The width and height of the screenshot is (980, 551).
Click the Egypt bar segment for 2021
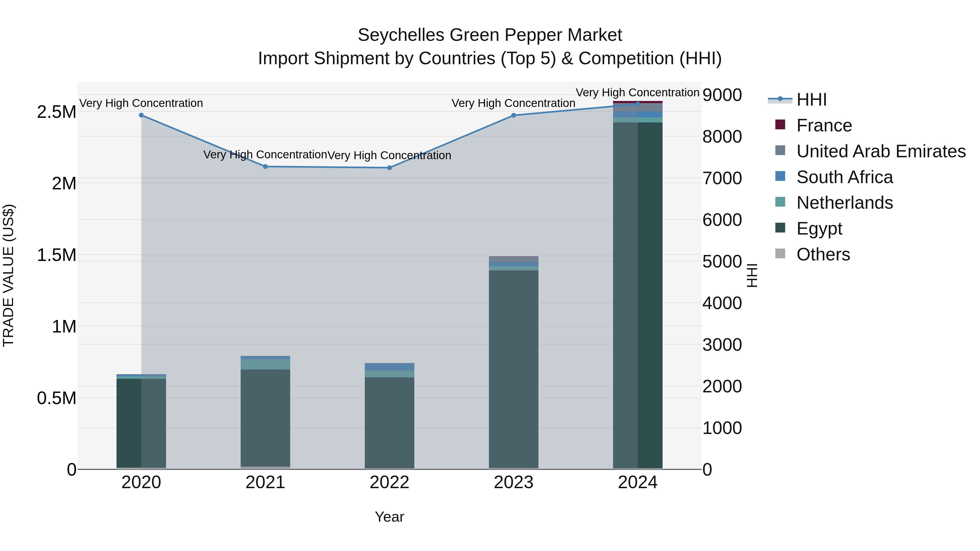[265, 418]
